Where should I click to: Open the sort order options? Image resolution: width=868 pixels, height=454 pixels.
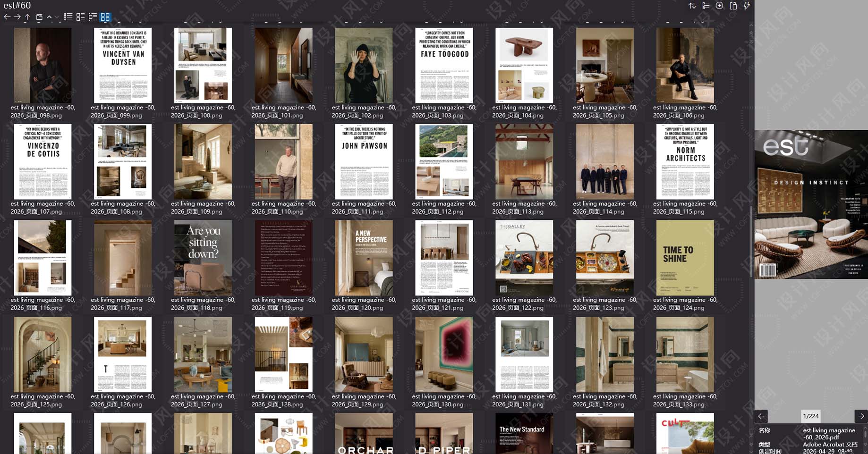[692, 6]
